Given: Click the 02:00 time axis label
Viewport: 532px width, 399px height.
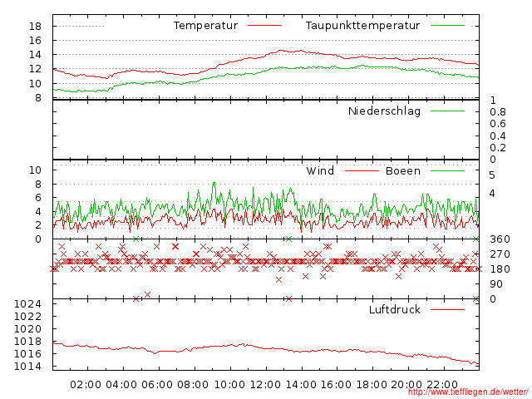Looking at the screenshot, I should (x=86, y=385).
